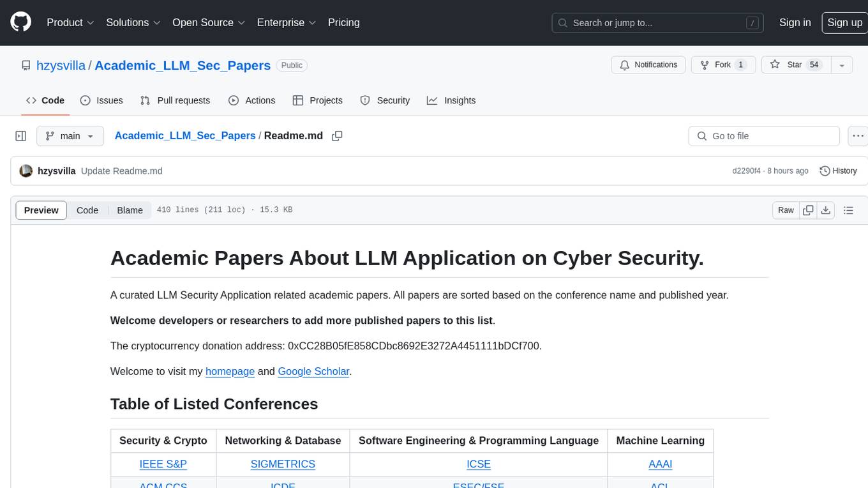Open hzysvilla owner profile link
Image resolution: width=868 pixels, height=488 pixels.
point(61,65)
